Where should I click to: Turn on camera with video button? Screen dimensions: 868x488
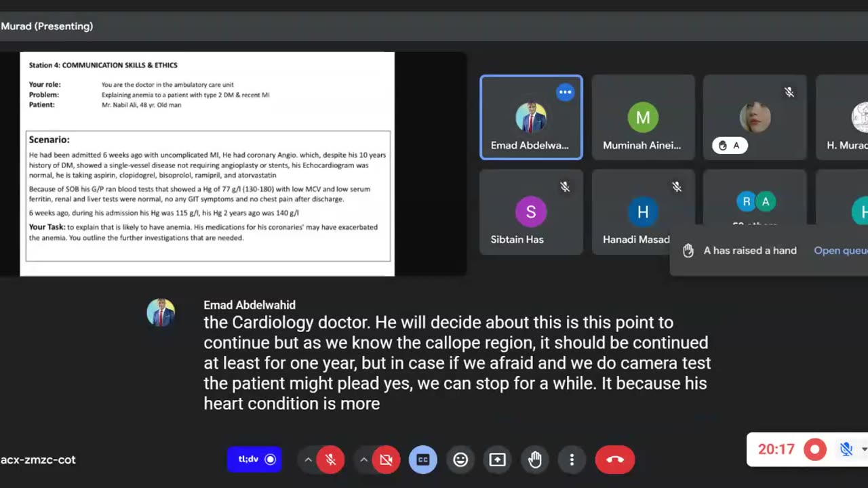387,460
